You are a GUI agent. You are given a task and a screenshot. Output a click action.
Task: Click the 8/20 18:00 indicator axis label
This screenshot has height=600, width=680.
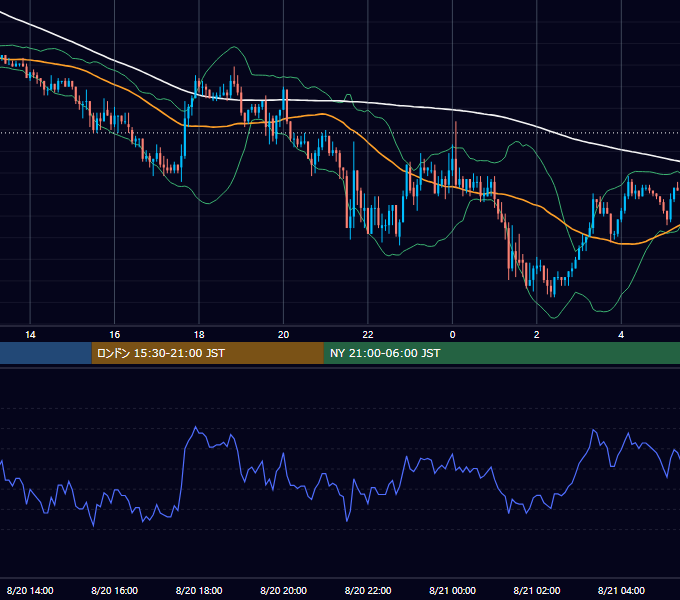point(199,590)
